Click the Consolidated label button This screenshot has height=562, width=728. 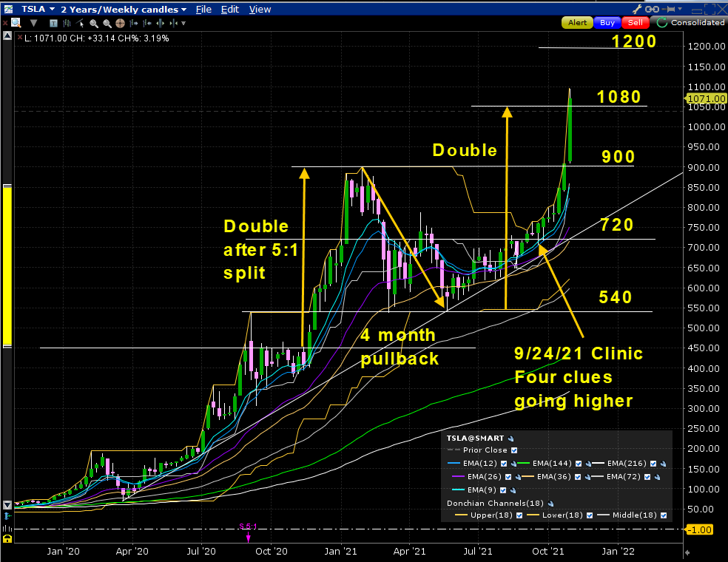pyautogui.click(x=698, y=22)
